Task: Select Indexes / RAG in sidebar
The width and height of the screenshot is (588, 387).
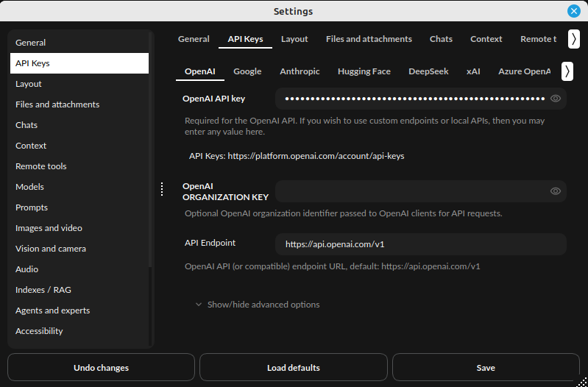Action: point(79,290)
